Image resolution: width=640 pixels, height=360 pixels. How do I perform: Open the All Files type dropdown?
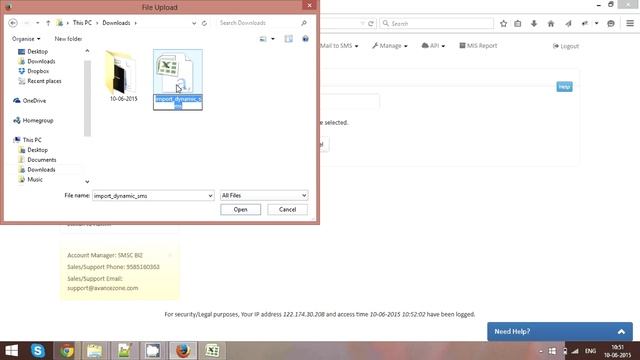[x=264, y=196]
